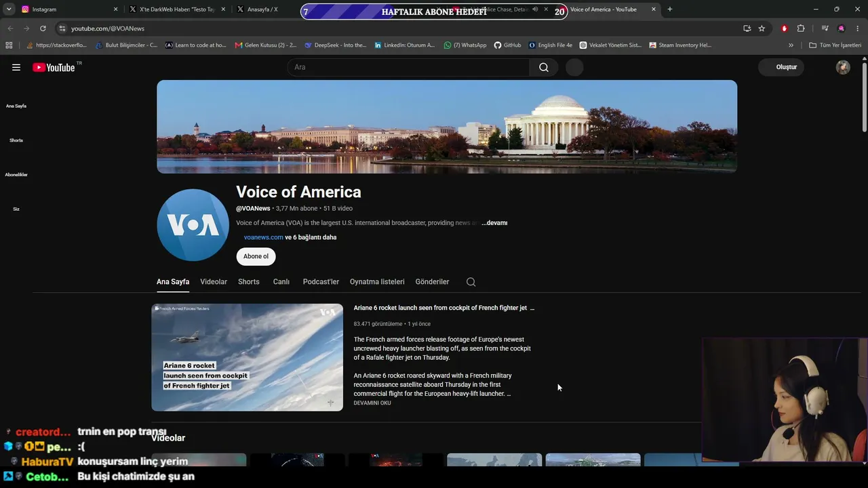Image resolution: width=868 pixels, height=488 pixels.
Task: Subscribe with the Abone ol button
Action: (256, 256)
